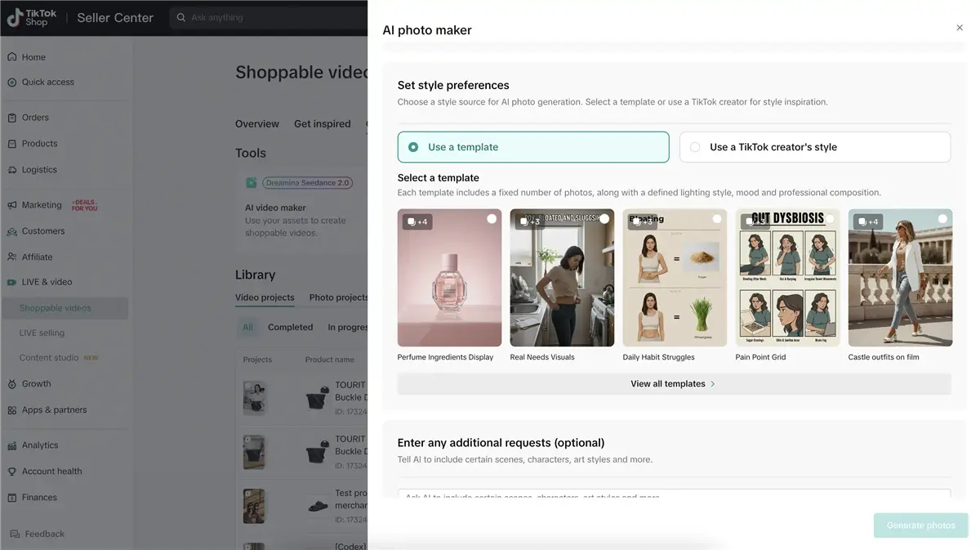Select the Use a template radio option
This screenshot has height=550, width=980.
[x=533, y=147]
